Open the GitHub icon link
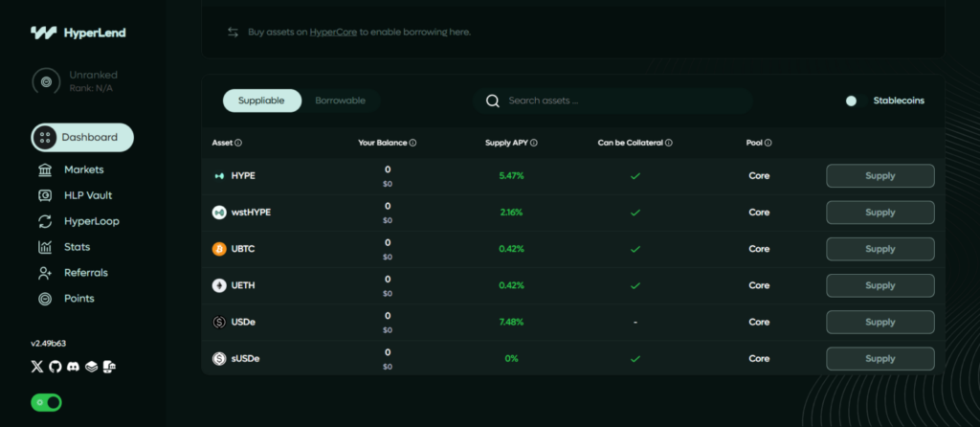Image resolution: width=980 pixels, height=427 pixels. coord(55,367)
